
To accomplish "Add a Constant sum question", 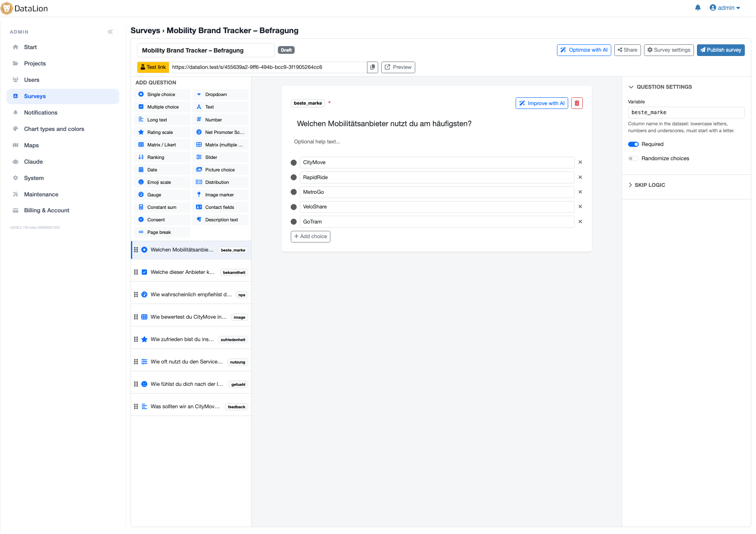I will pyautogui.click(x=162, y=207).
